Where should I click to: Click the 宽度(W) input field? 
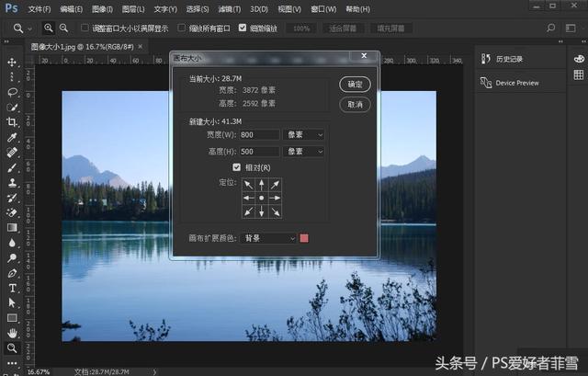tap(259, 135)
